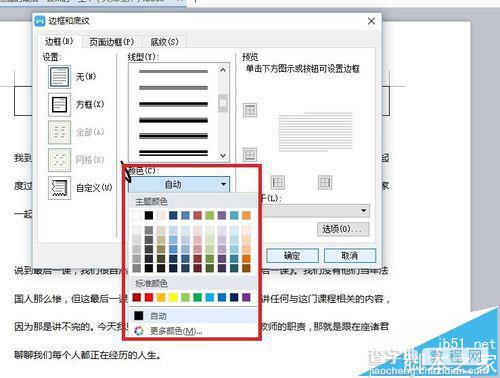Pick dark blue in theme colors top row
This screenshot has height=378, width=500.
173,215
